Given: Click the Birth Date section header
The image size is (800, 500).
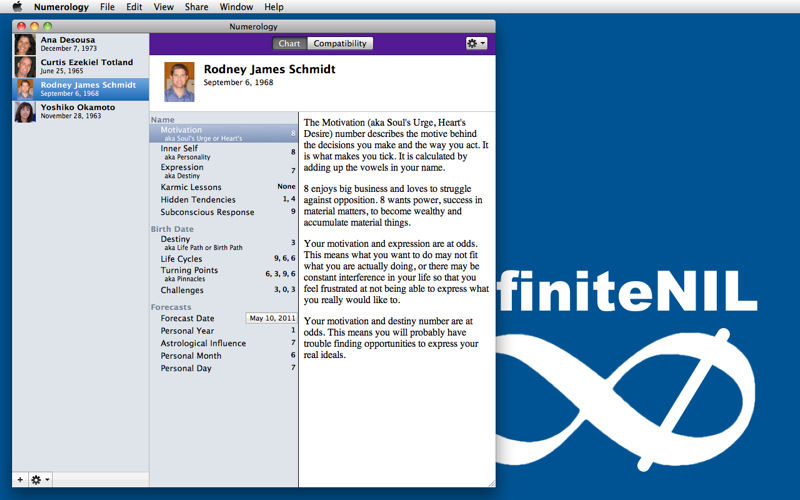Looking at the screenshot, I should click(x=172, y=229).
